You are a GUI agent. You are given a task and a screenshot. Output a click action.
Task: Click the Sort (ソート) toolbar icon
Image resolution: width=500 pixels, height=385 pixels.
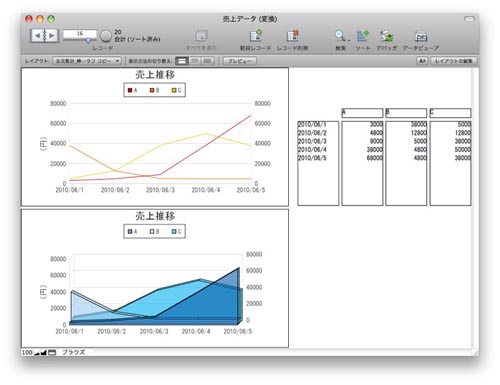pyautogui.click(x=363, y=36)
